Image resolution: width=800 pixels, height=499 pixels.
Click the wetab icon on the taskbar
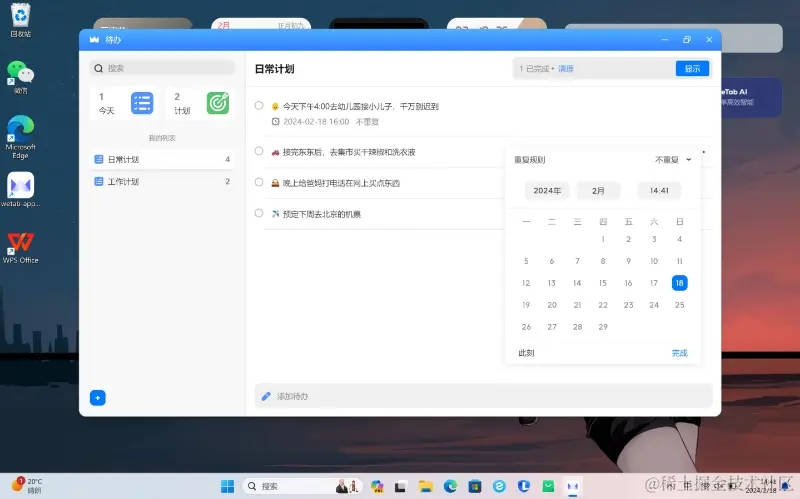pos(573,486)
